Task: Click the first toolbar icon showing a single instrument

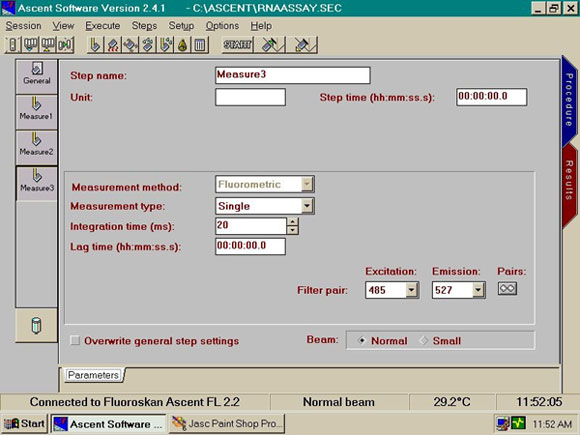Action: pos(13,45)
